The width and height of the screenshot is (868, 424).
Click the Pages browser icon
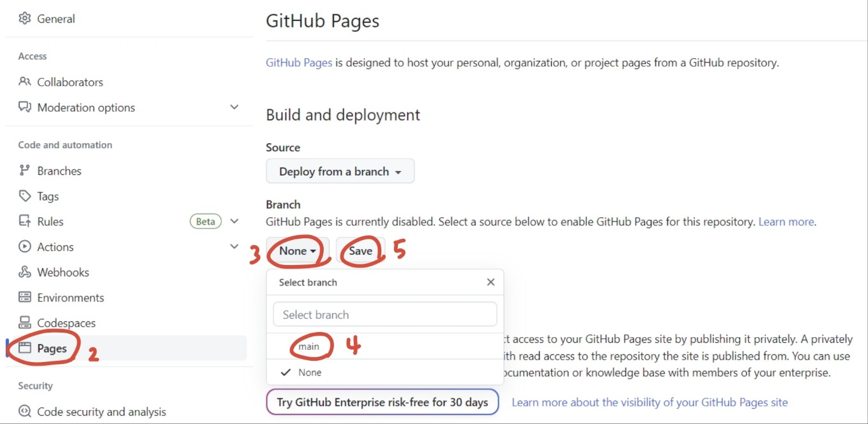tap(25, 348)
